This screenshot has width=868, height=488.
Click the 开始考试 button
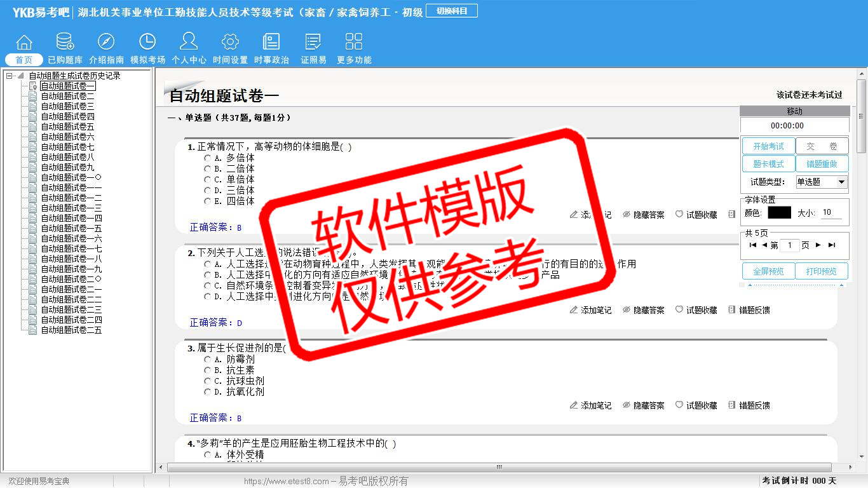[x=768, y=147]
